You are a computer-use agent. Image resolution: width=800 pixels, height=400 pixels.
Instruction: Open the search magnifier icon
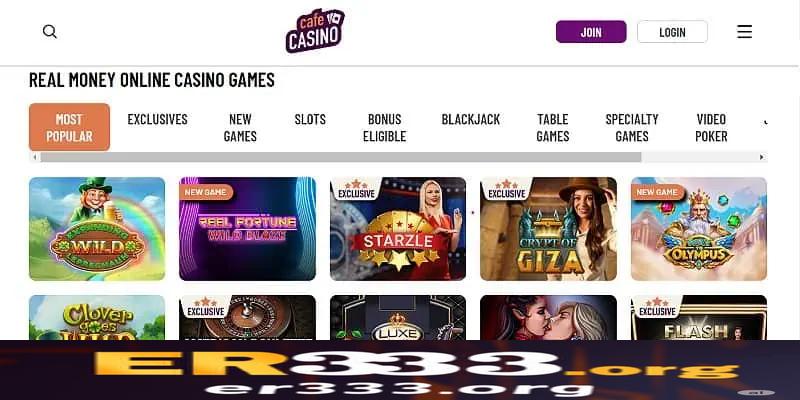coord(49,32)
